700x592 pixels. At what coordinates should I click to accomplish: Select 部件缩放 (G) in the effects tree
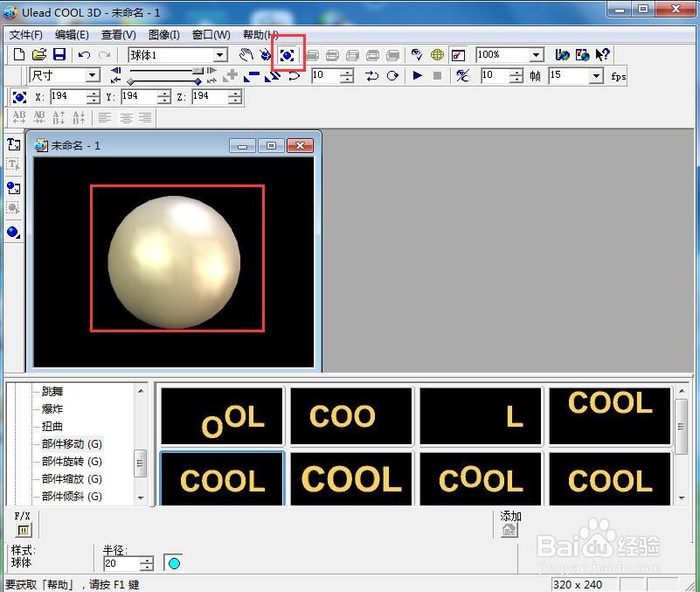(x=72, y=478)
